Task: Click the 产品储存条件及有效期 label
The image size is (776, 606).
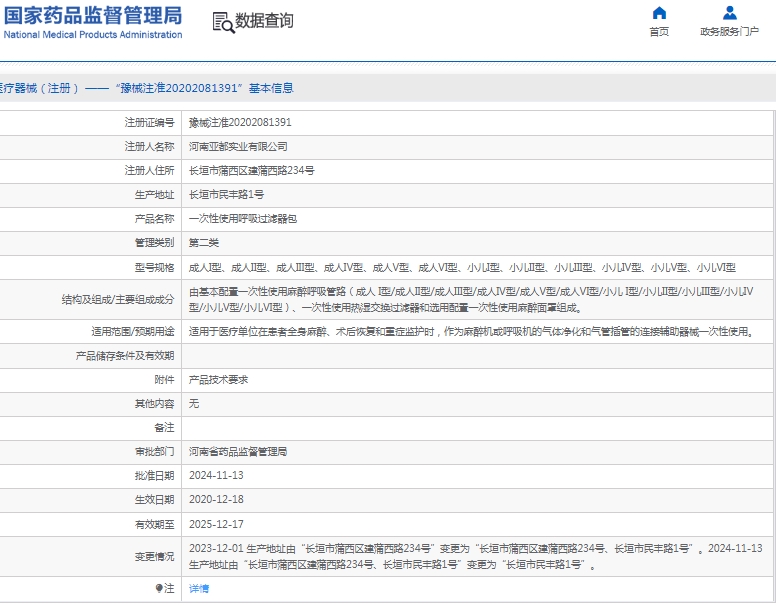Action: [125, 356]
